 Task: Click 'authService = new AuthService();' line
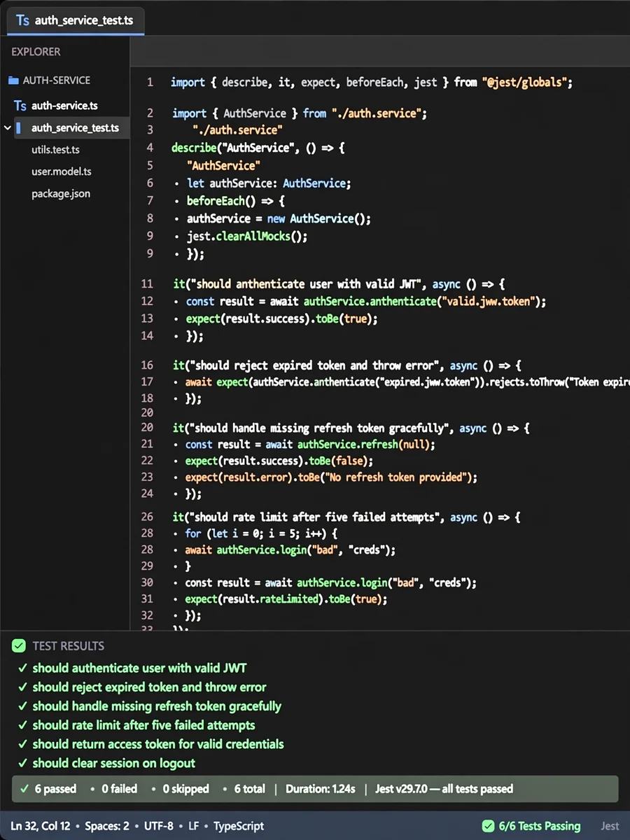tap(279, 219)
